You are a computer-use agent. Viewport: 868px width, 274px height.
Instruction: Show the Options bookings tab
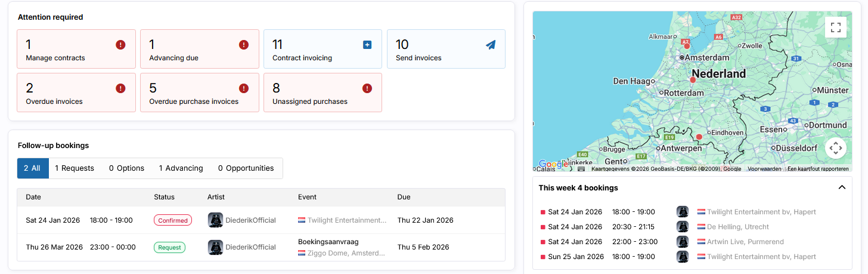pos(126,168)
